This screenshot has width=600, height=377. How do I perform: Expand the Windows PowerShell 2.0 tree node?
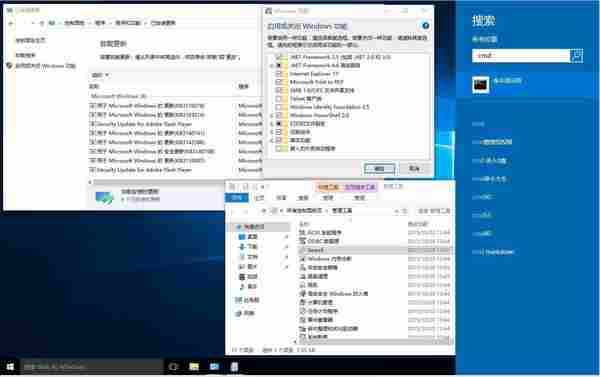[271, 115]
